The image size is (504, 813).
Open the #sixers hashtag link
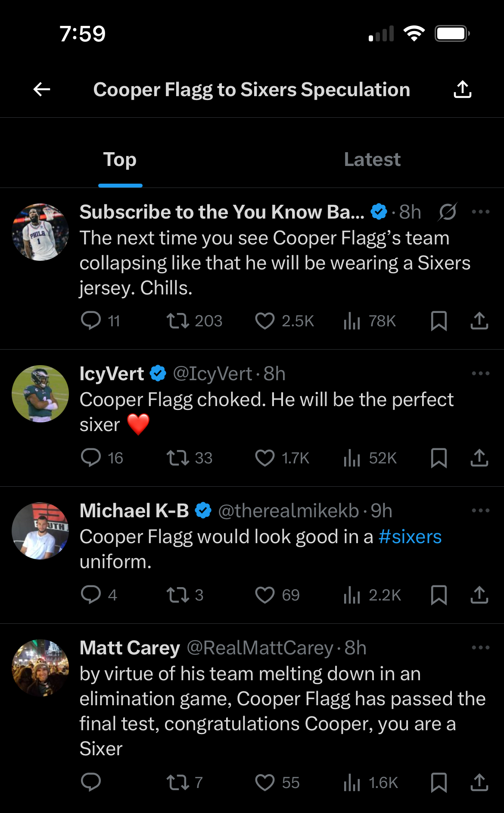(410, 537)
